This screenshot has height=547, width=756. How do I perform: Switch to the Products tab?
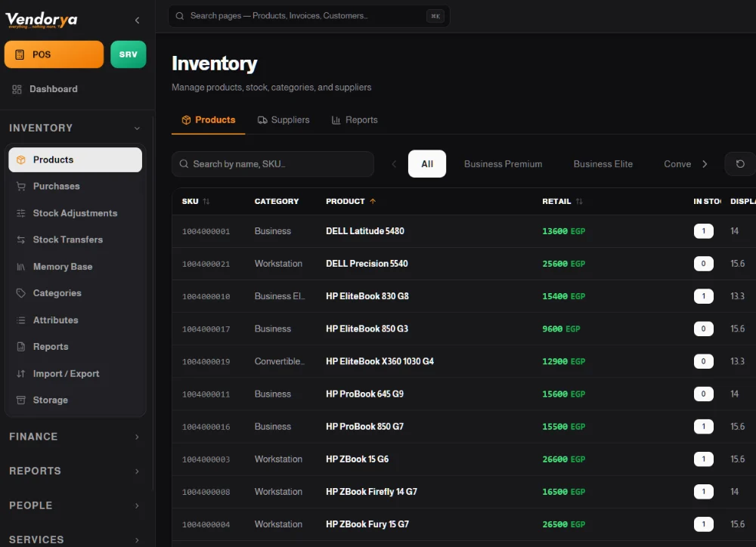tap(209, 120)
